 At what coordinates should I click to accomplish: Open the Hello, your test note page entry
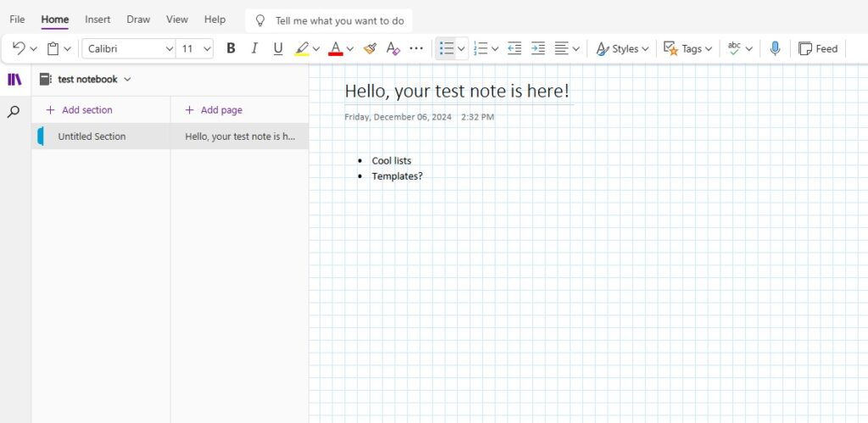click(x=240, y=136)
